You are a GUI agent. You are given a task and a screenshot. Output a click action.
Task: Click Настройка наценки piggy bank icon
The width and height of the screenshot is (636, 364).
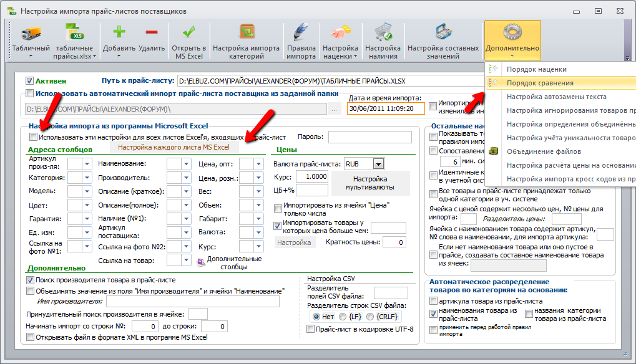(340, 32)
